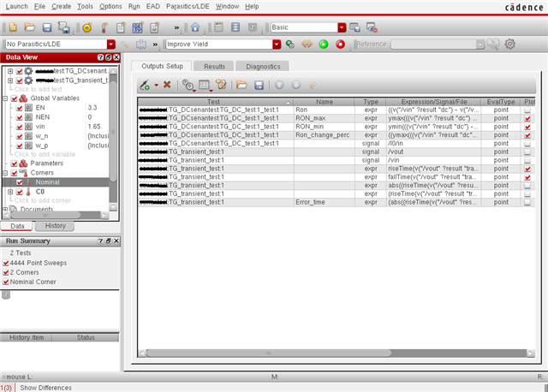Image resolution: width=548 pixels, height=392 pixels.
Task: Start the run with the green play icon
Action: (324, 45)
